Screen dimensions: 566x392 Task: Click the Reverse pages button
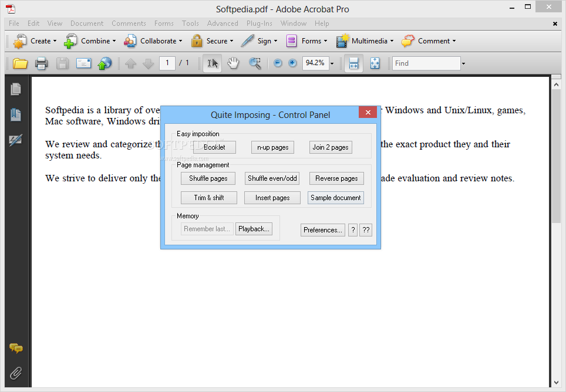(336, 178)
